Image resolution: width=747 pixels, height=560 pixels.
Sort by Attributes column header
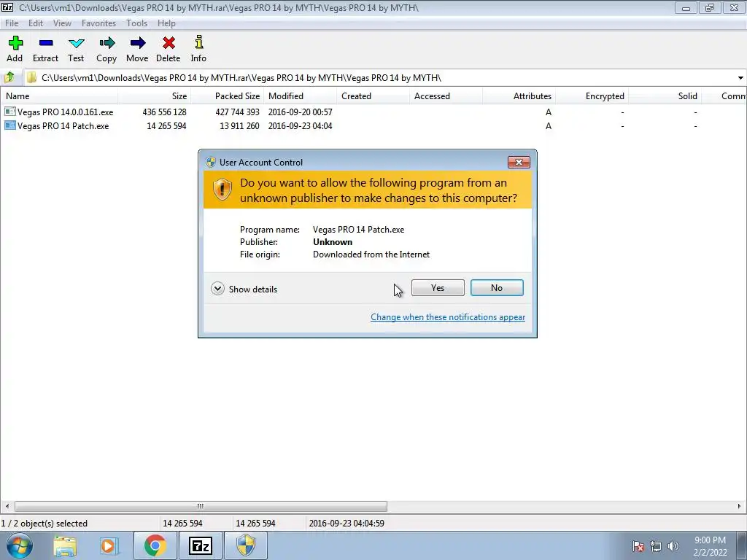click(x=519, y=96)
